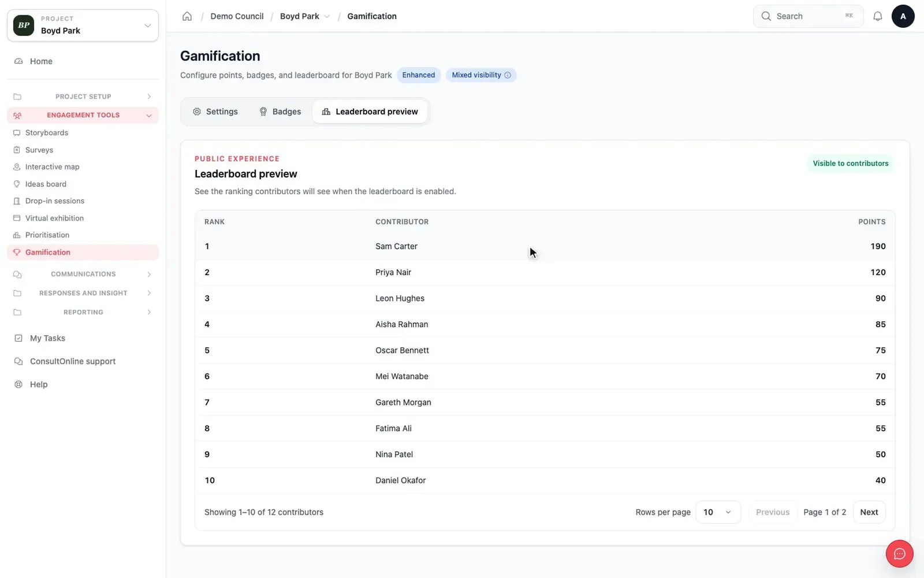
Task: Click the Drop-in sessions icon
Action: [17, 201]
